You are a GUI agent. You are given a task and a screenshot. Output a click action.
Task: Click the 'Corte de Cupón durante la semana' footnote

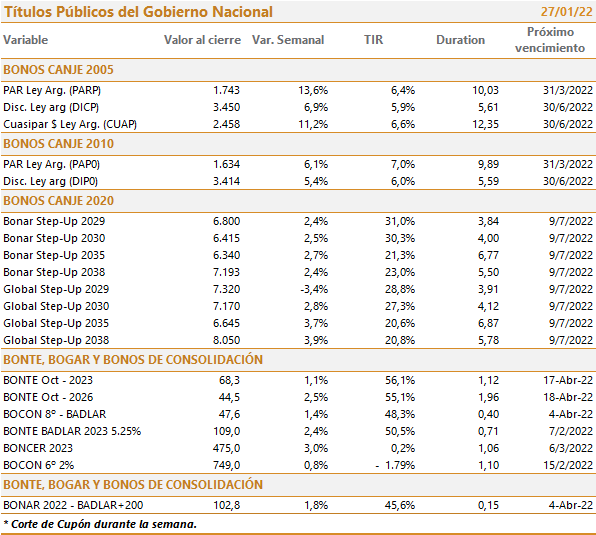coord(100,524)
